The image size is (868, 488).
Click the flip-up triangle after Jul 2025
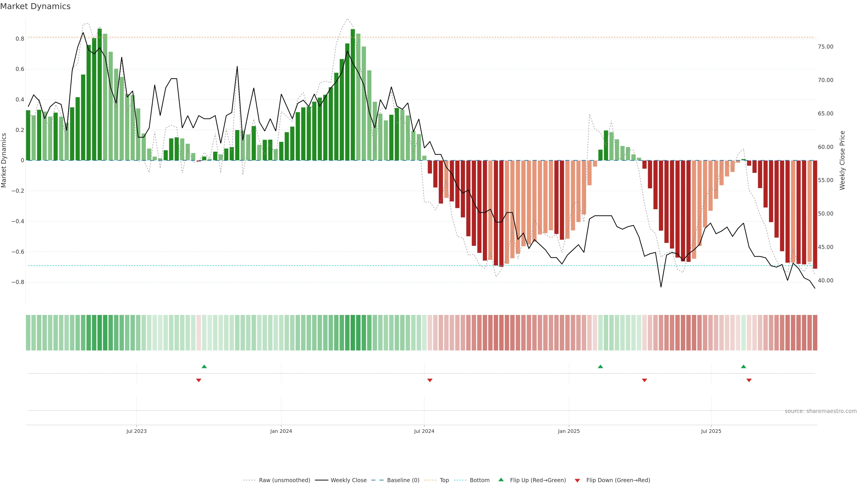coord(744,366)
